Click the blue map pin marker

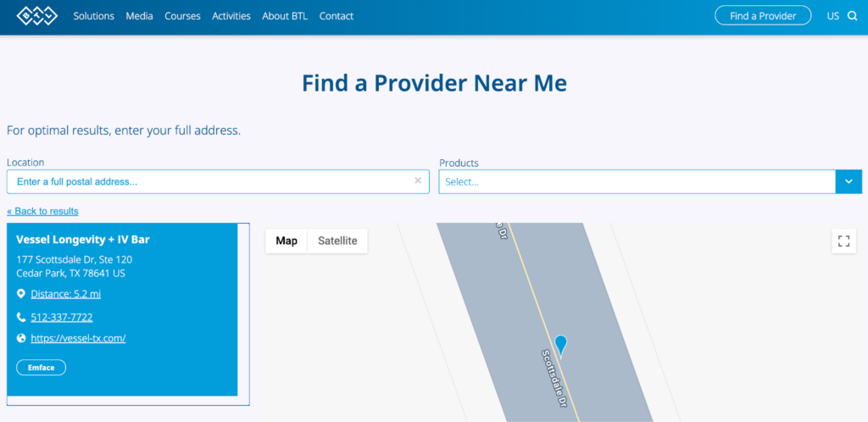tap(560, 345)
